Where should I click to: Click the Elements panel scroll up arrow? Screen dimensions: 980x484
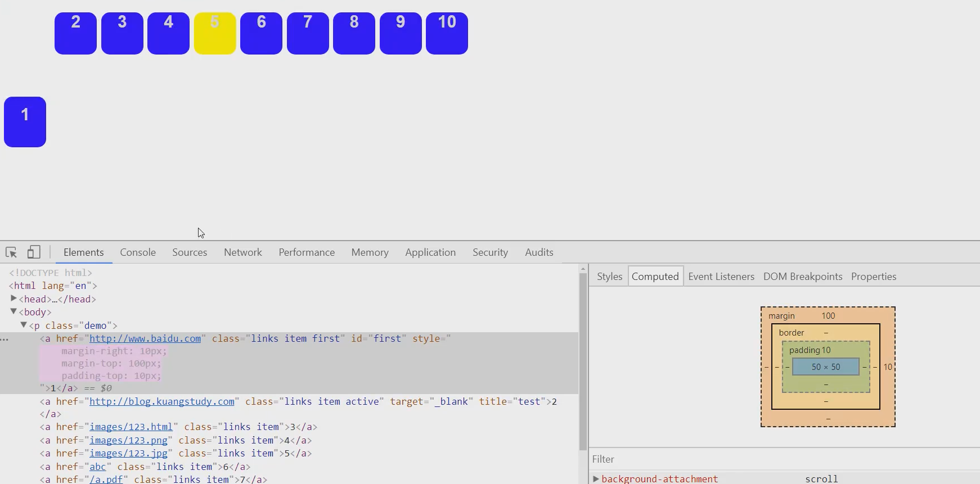tap(583, 269)
